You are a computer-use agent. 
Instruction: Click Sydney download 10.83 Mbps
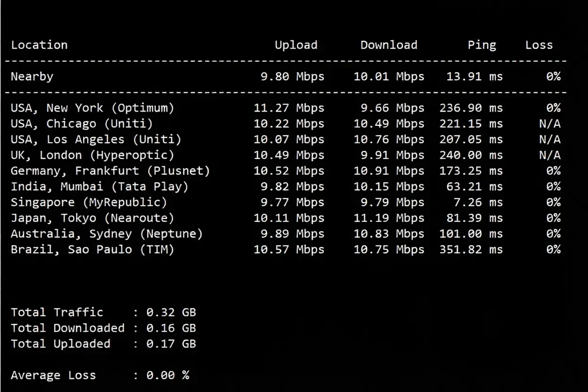pyautogui.click(x=389, y=234)
